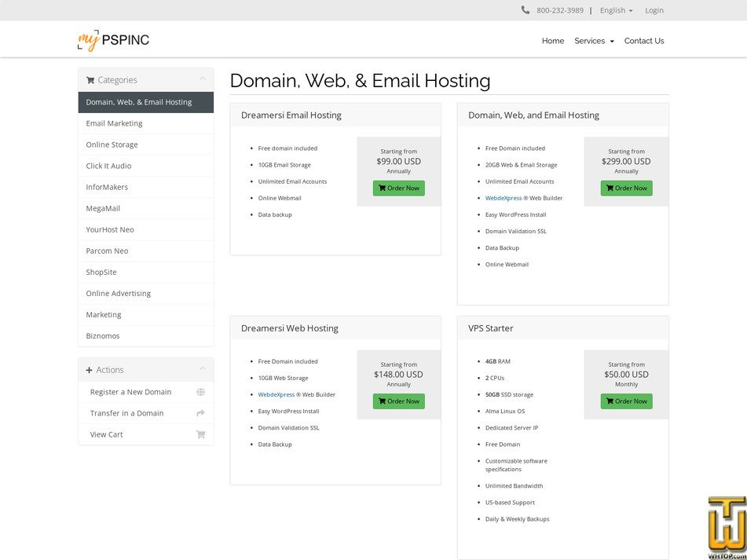Click the 'Unlimited Bandwidth' feature text
Screen dimensions: 747x560
point(514,486)
